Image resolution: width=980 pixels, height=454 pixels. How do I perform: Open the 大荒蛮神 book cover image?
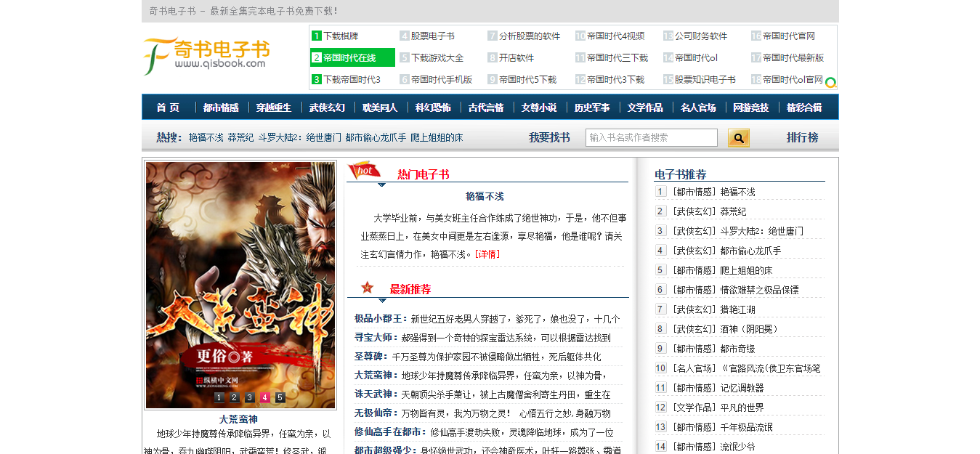coord(240,285)
